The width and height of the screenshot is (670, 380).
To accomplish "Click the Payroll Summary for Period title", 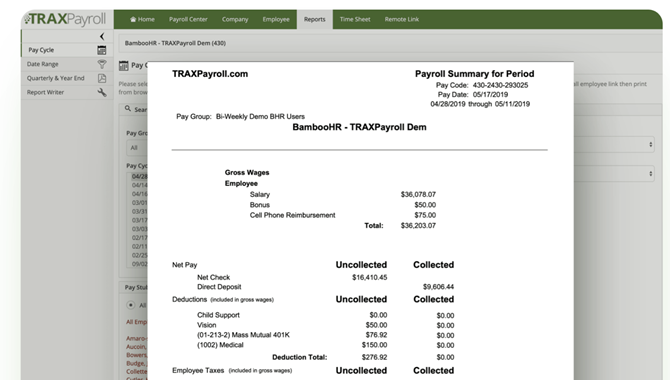I will tap(475, 74).
